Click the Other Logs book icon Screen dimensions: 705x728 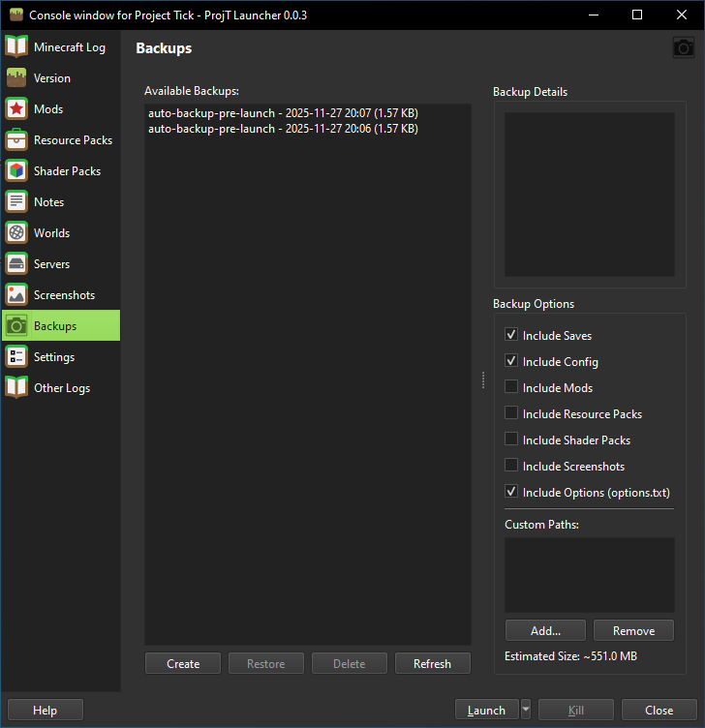[16, 387]
